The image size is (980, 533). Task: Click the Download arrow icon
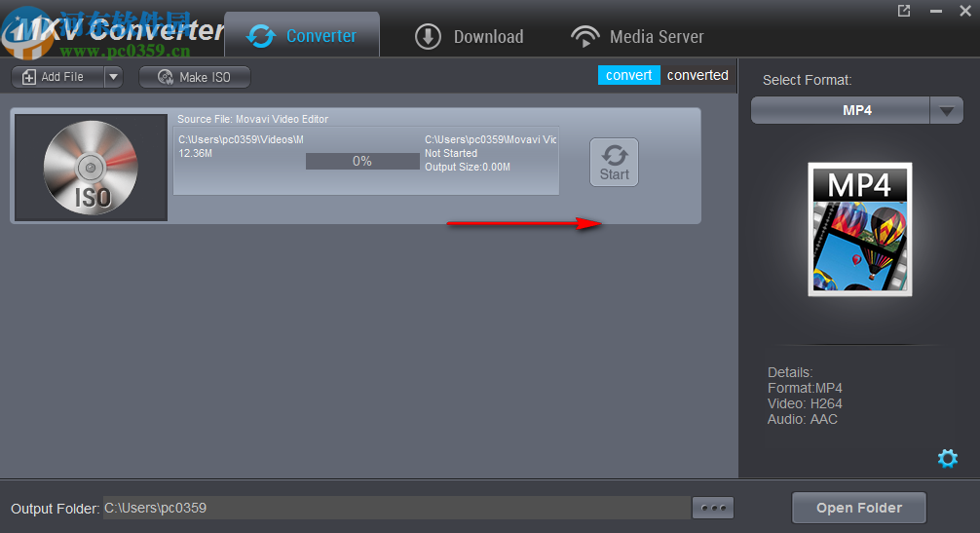click(428, 37)
